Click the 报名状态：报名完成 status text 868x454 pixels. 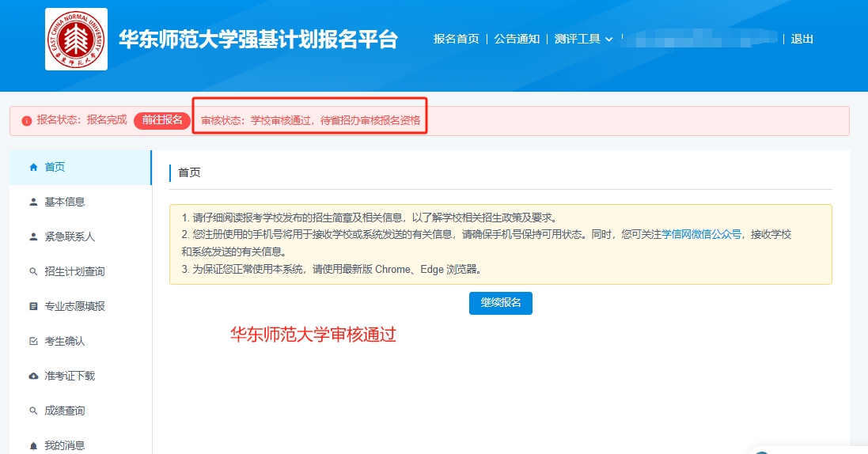(82, 120)
